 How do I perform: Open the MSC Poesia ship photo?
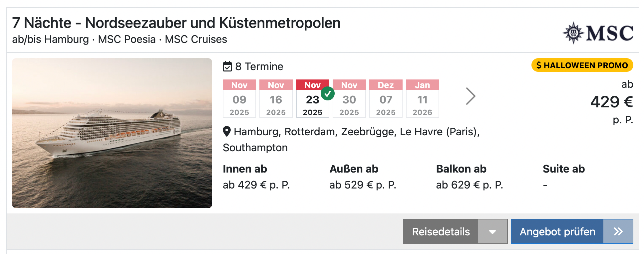click(x=112, y=133)
